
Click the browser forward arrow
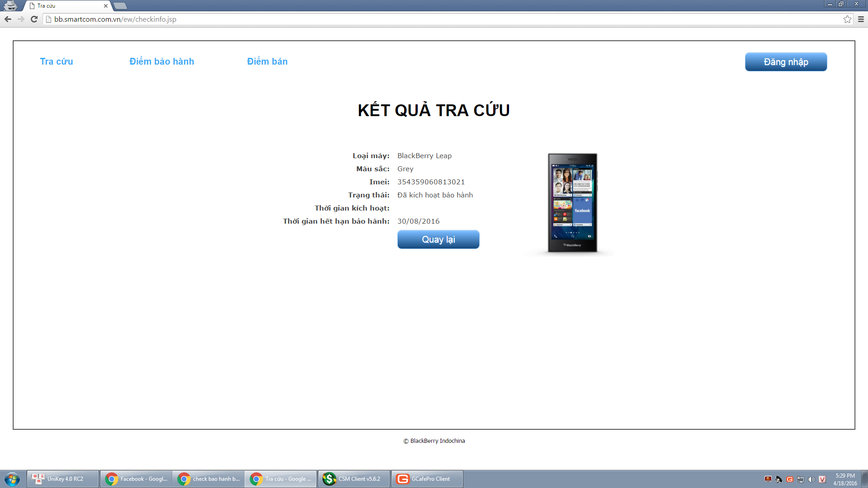[21, 19]
